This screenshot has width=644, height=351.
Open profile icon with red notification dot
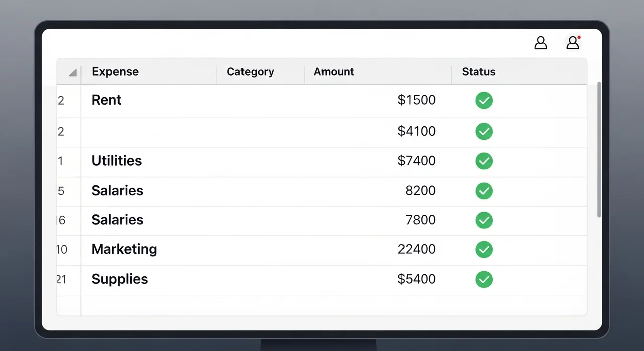pyautogui.click(x=573, y=43)
